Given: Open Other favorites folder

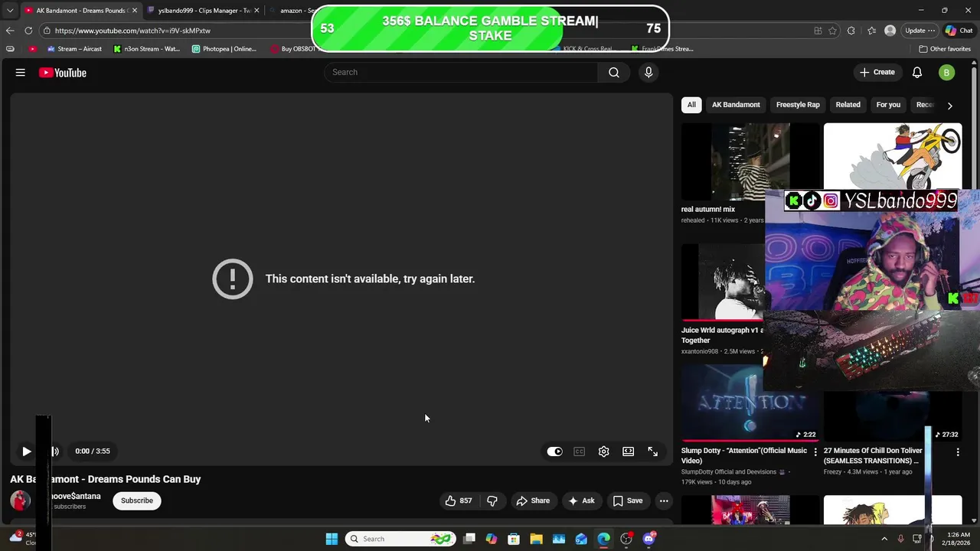Looking at the screenshot, I should [x=945, y=49].
